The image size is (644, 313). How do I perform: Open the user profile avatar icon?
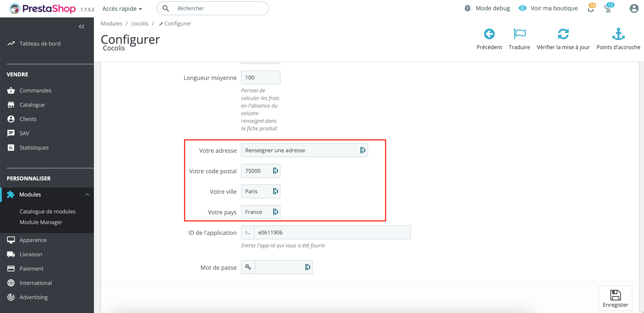click(x=634, y=8)
